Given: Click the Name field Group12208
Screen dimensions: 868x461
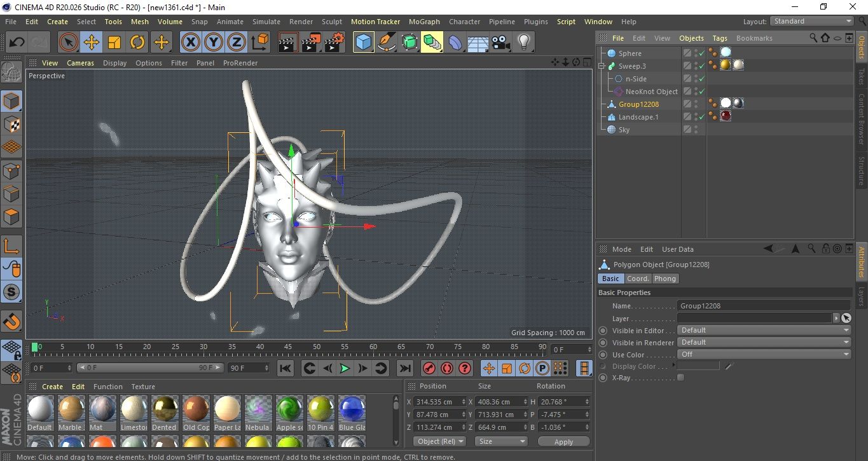Looking at the screenshot, I should coord(764,306).
